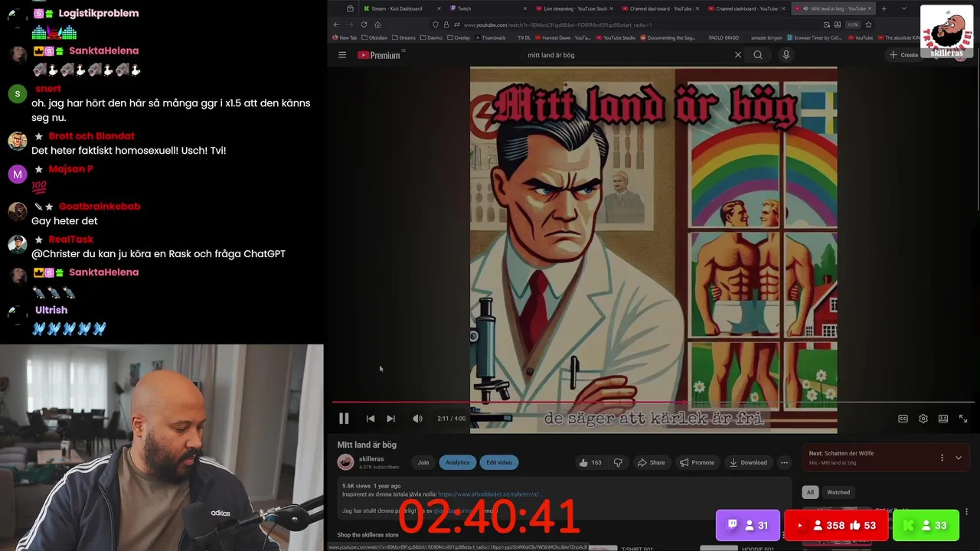Viewport: 980px width, 551px height.
Task: Open mix playlist three-dot menu
Action: point(942,458)
